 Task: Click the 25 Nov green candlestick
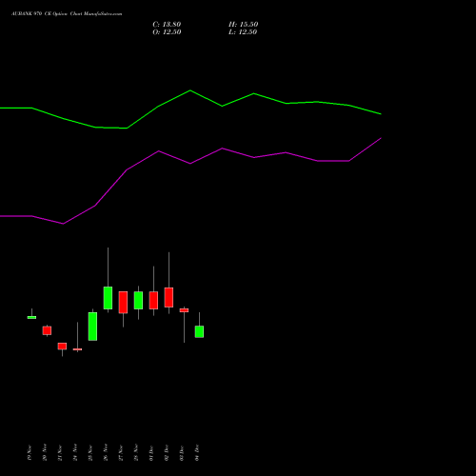tap(92, 327)
